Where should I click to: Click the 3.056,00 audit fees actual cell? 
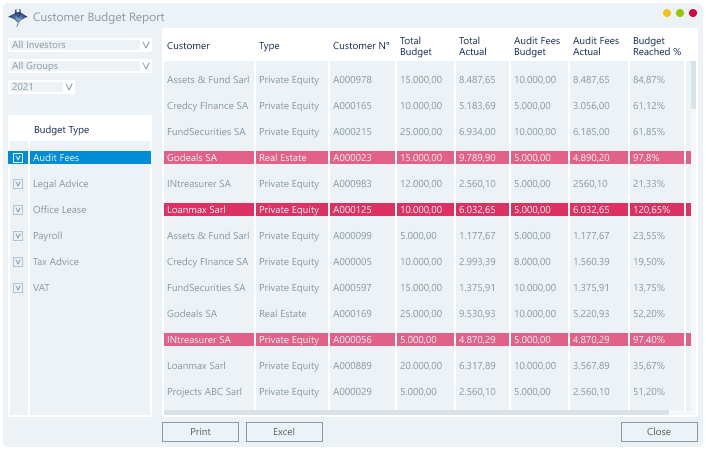(591, 106)
